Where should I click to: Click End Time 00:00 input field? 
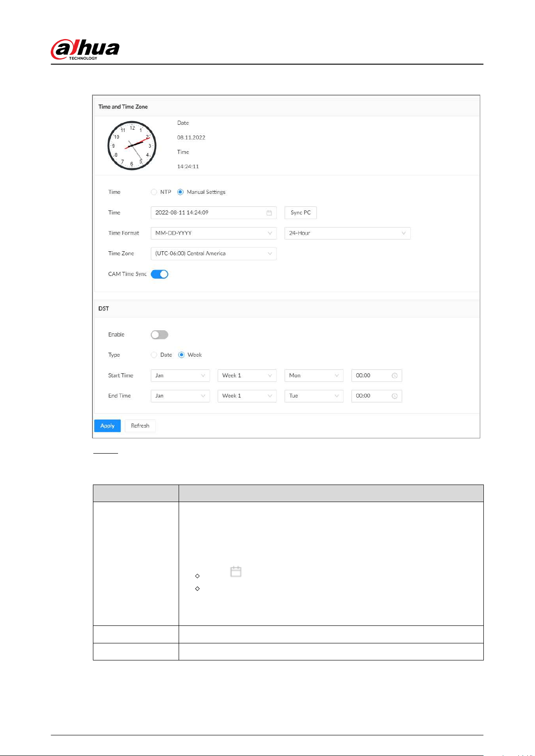tap(377, 396)
